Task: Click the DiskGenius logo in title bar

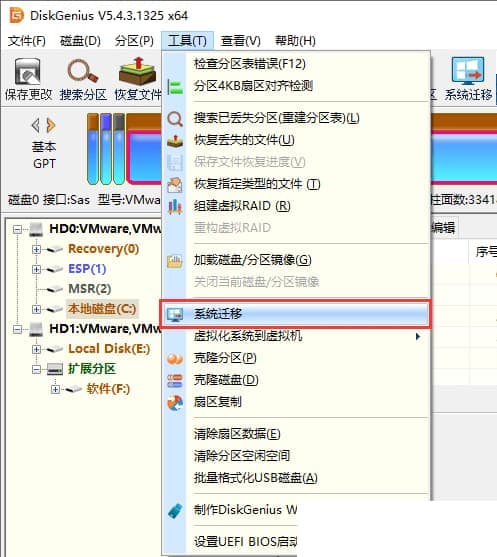Action: (16, 15)
